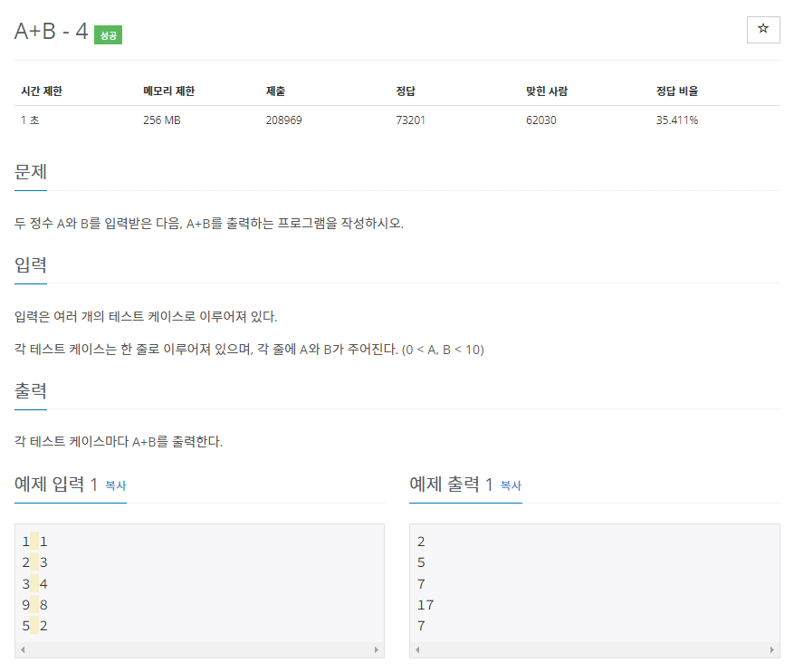Click the star favorite icon button
Image resolution: width=794 pixels, height=672 pixels.
(x=763, y=29)
